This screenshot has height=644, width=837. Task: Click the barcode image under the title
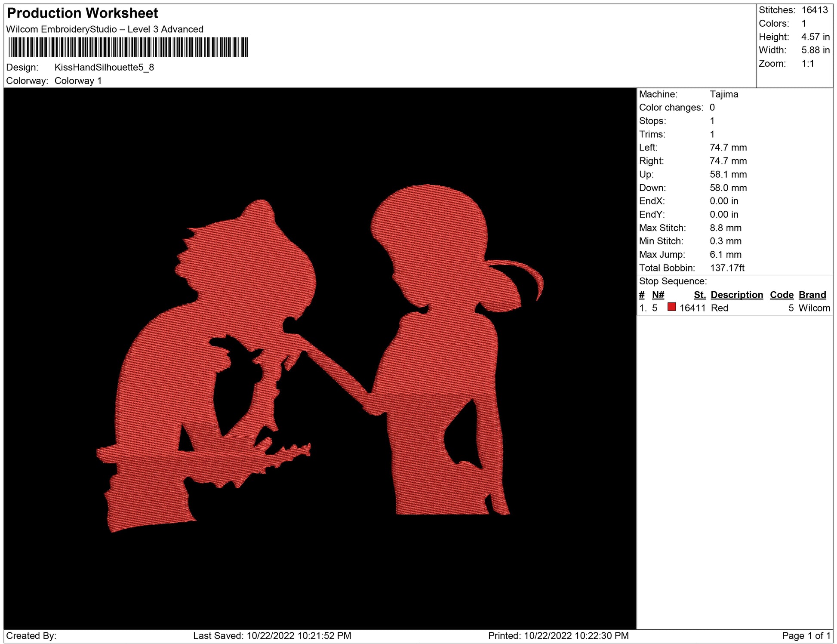128,47
